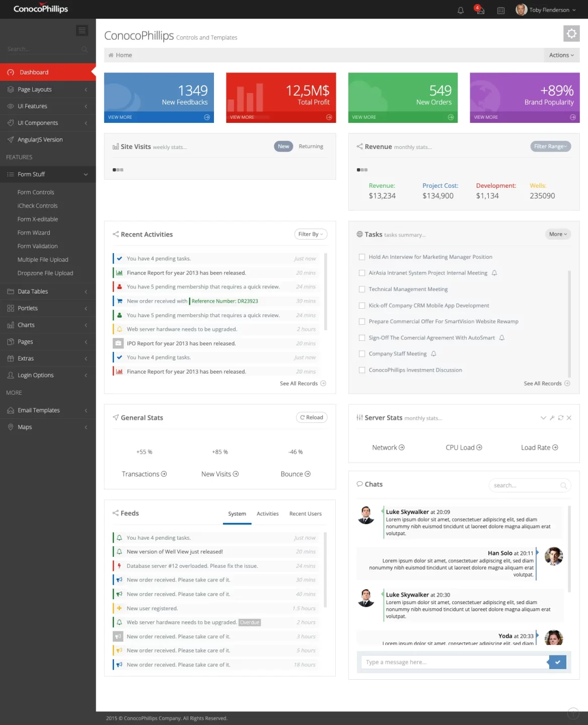Expand the Page Layouts sidebar menu
The height and width of the screenshot is (725, 588).
pos(48,90)
